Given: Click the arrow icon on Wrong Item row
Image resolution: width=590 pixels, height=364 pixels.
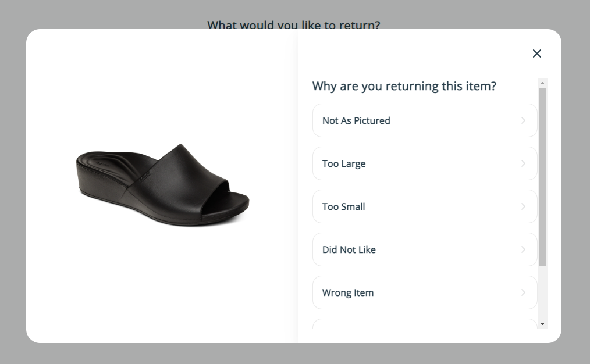Looking at the screenshot, I should [x=523, y=292].
